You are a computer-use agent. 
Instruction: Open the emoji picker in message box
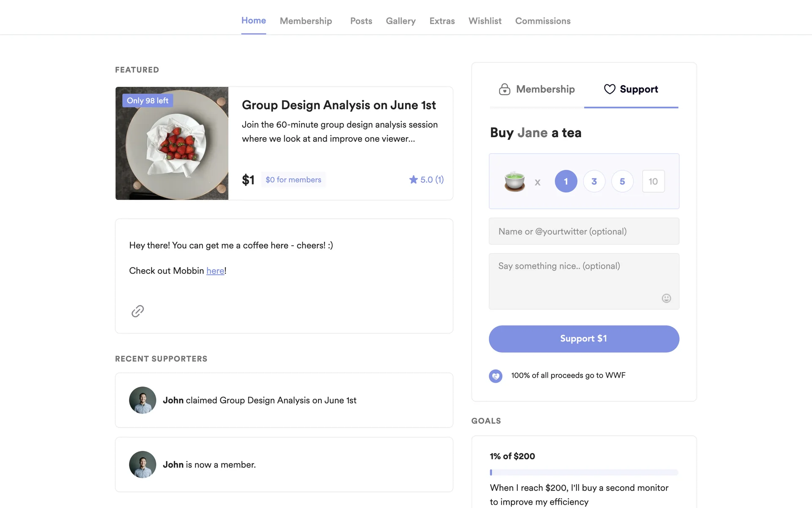(666, 298)
